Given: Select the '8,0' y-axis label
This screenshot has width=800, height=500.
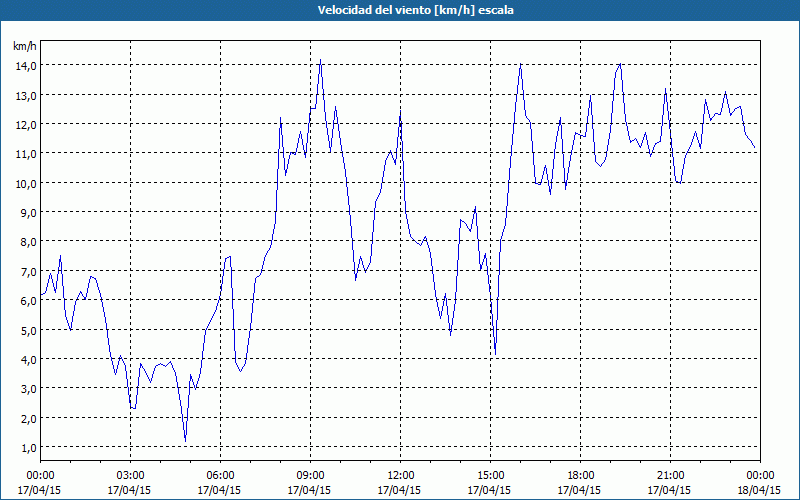Looking at the screenshot, I should 28,242.
